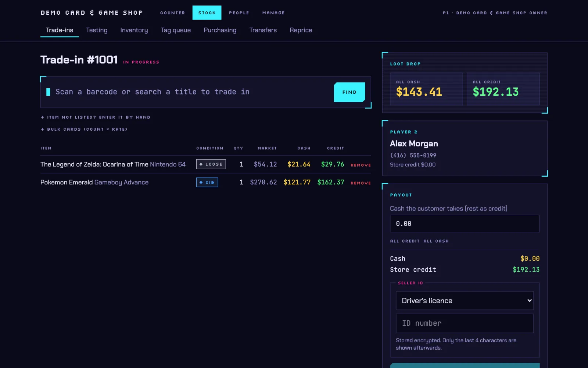This screenshot has width=588, height=368.
Task: Click the CONDITION column header
Action: [210, 148]
